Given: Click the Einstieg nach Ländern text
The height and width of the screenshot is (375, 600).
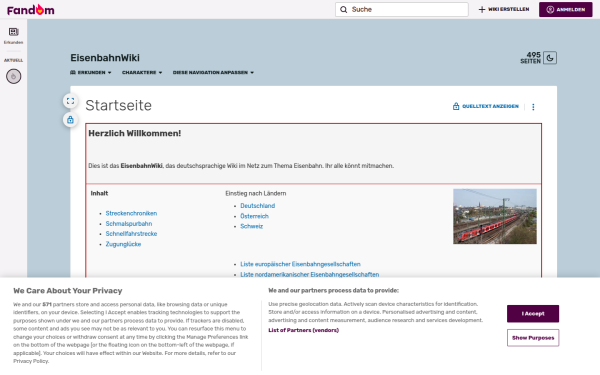Looking at the screenshot, I should (256, 194).
